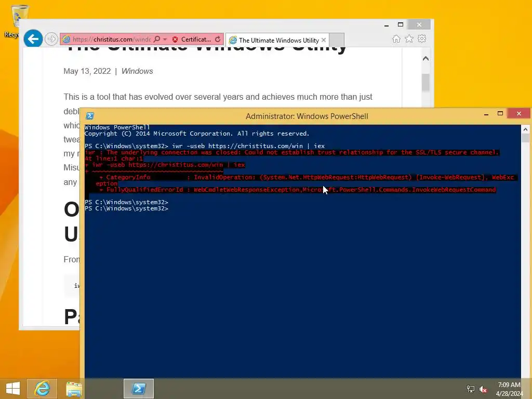Viewport: 532px width, 399px height.
Task: Click the network tray icon
Action: point(470,389)
